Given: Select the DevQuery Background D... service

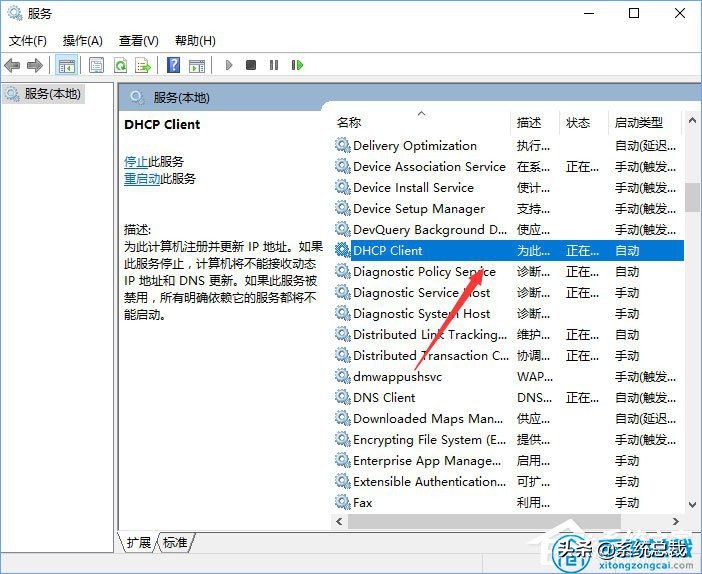Looking at the screenshot, I should click(509, 230).
